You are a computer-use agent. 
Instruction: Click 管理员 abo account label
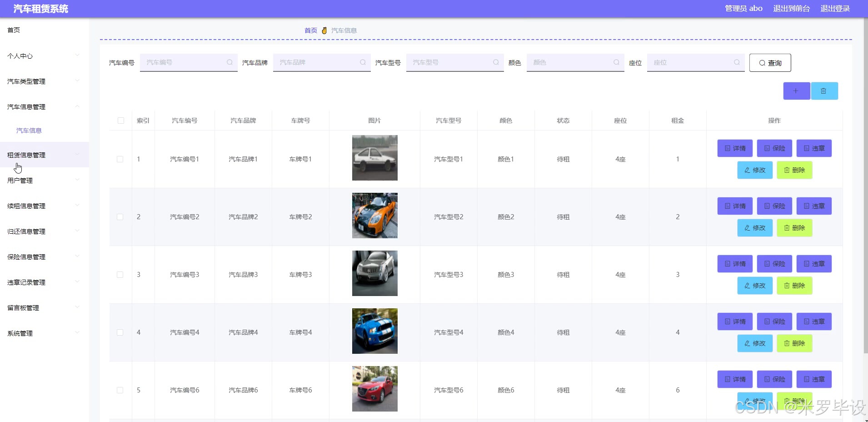[743, 9]
